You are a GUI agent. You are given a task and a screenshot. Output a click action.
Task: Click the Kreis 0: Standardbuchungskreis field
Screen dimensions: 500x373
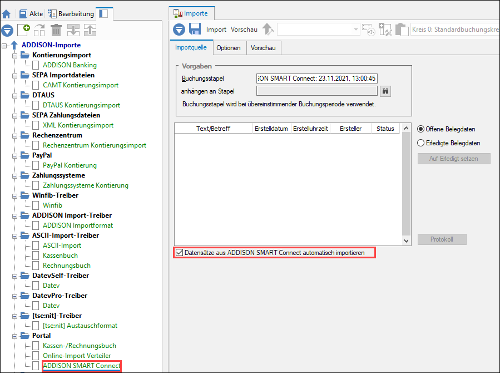(x=455, y=29)
